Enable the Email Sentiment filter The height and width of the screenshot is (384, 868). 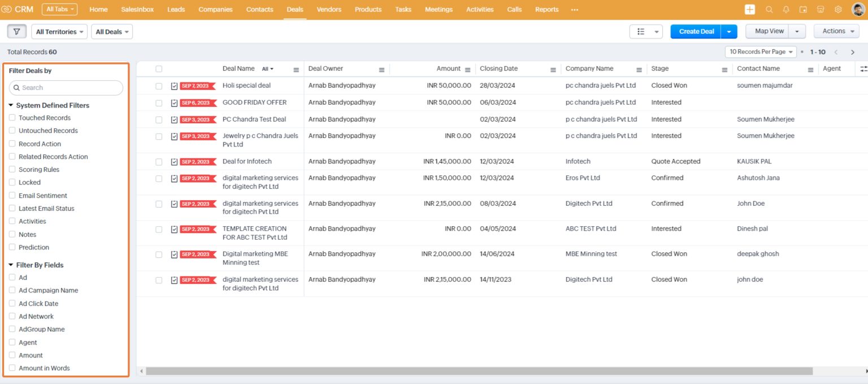(x=12, y=195)
